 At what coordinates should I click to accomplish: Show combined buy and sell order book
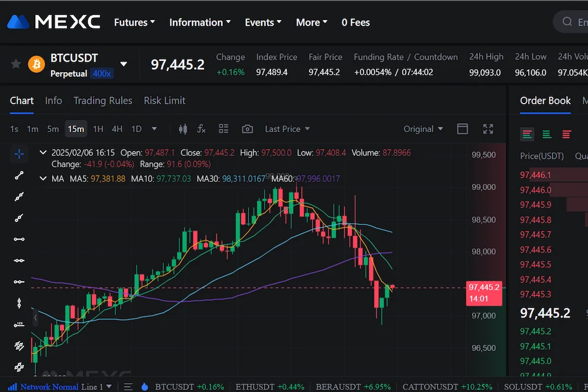click(x=527, y=134)
